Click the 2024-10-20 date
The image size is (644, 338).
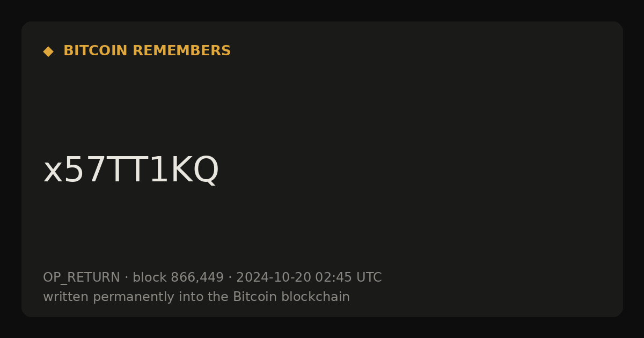click(x=274, y=277)
